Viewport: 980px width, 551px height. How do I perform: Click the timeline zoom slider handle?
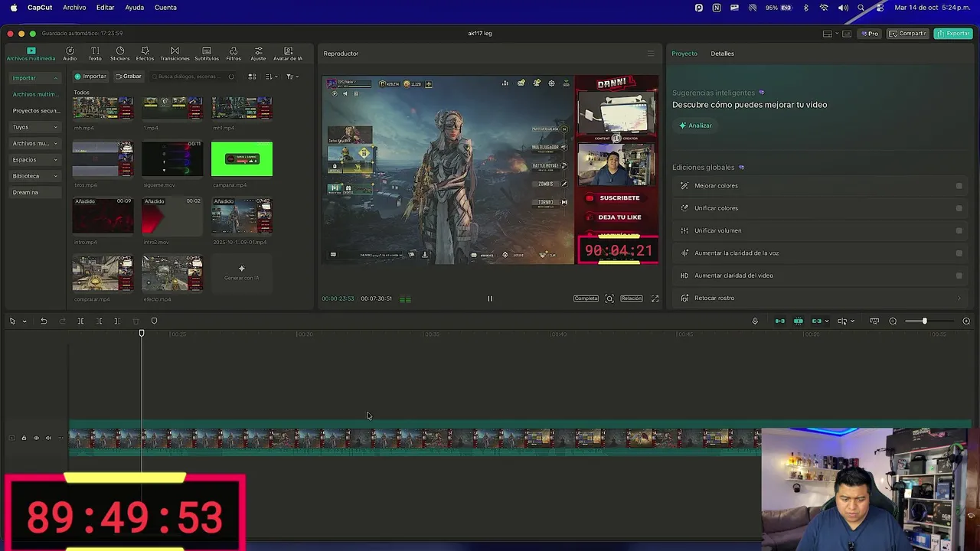pos(924,321)
